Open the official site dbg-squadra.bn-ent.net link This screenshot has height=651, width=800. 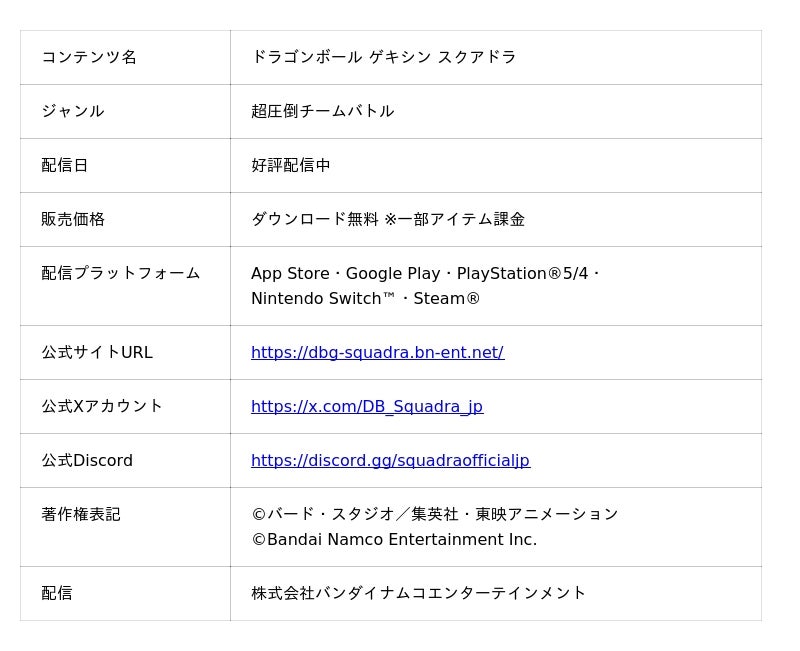[x=378, y=353]
